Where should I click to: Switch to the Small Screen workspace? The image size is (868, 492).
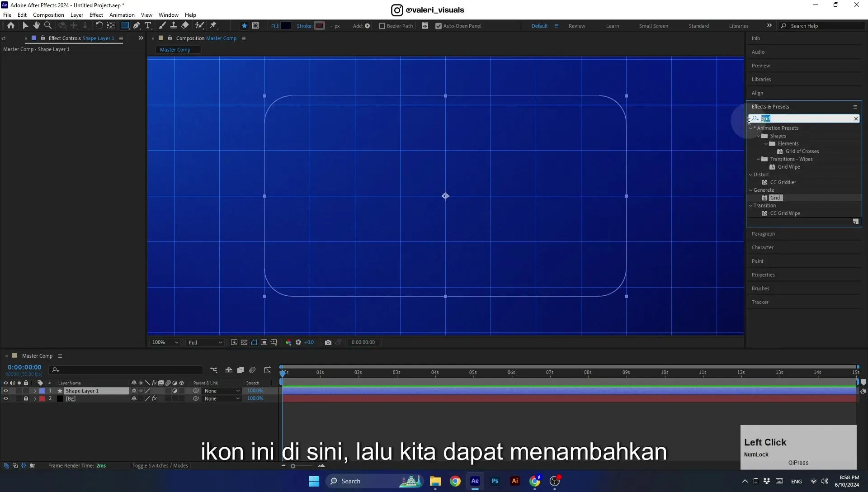coord(653,26)
